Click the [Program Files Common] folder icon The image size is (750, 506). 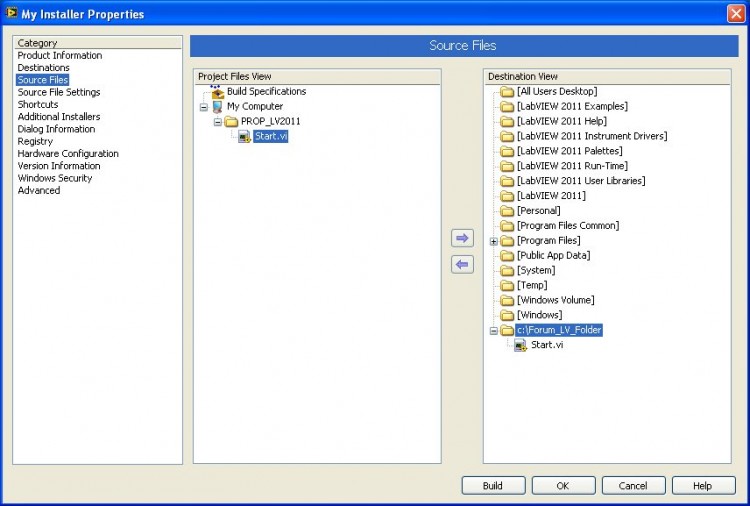(x=507, y=226)
